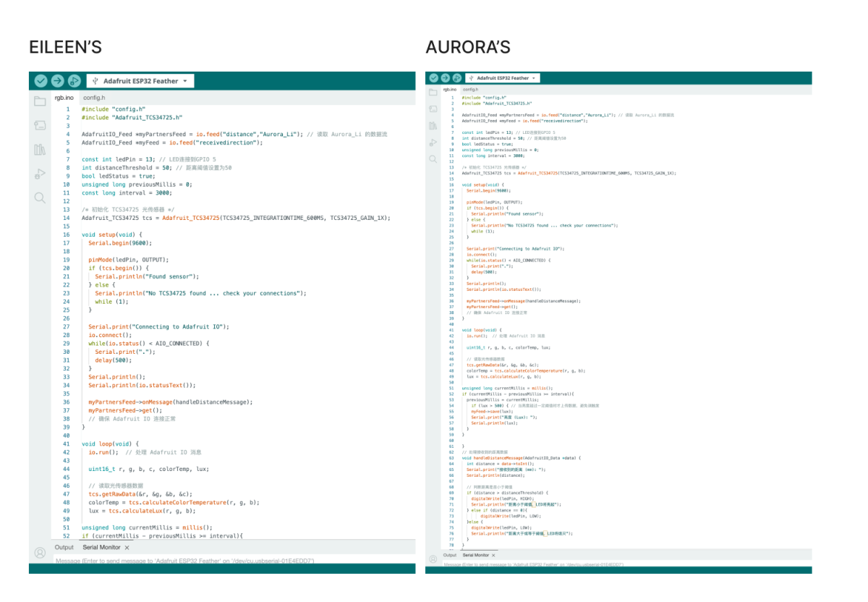Select the Output tab in Aurora's bottom panel
This screenshot has height=602, width=868.
(x=450, y=555)
